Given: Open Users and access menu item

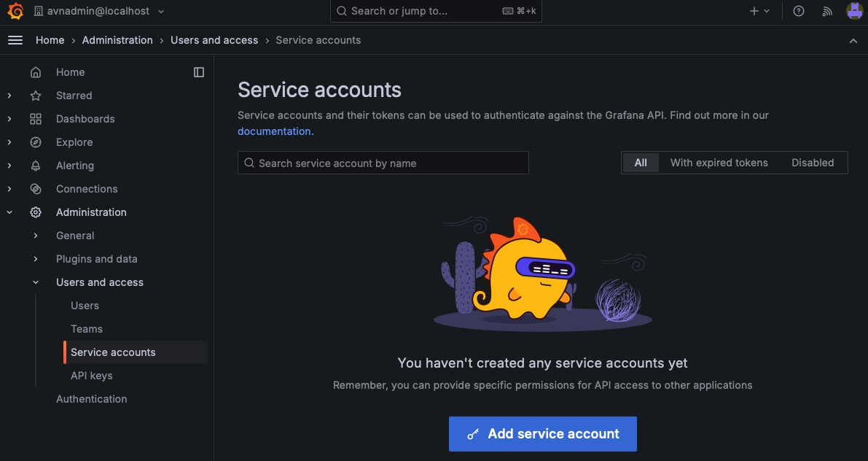Looking at the screenshot, I should point(100,282).
